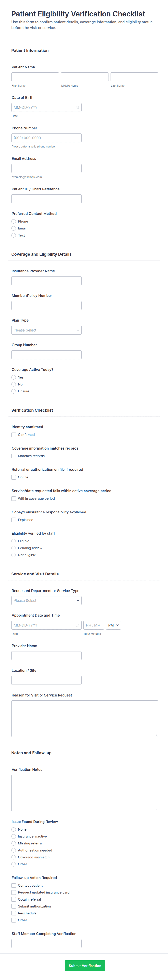The width and height of the screenshot is (168, 980).
Task: Submit Verification button
Action: [85, 966]
